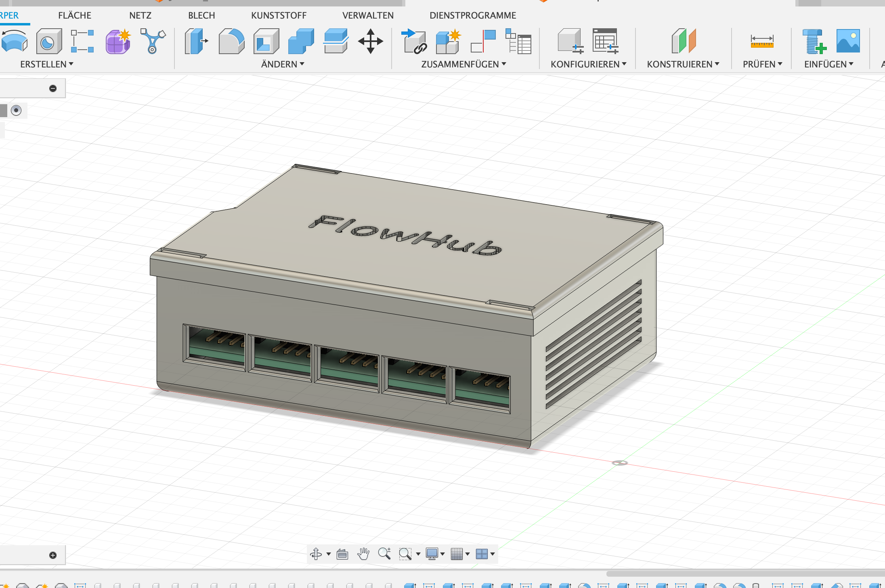This screenshot has height=588, width=885.
Task: Open the KONSTRUIEREN dropdown
Action: [683, 64]
